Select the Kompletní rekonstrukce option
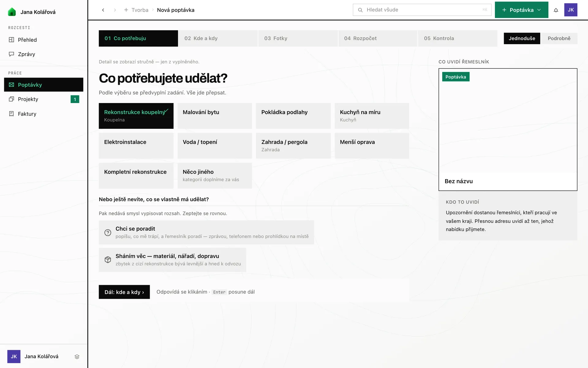The width and height of the screenshot is (588, 368). tap(136, 175)
